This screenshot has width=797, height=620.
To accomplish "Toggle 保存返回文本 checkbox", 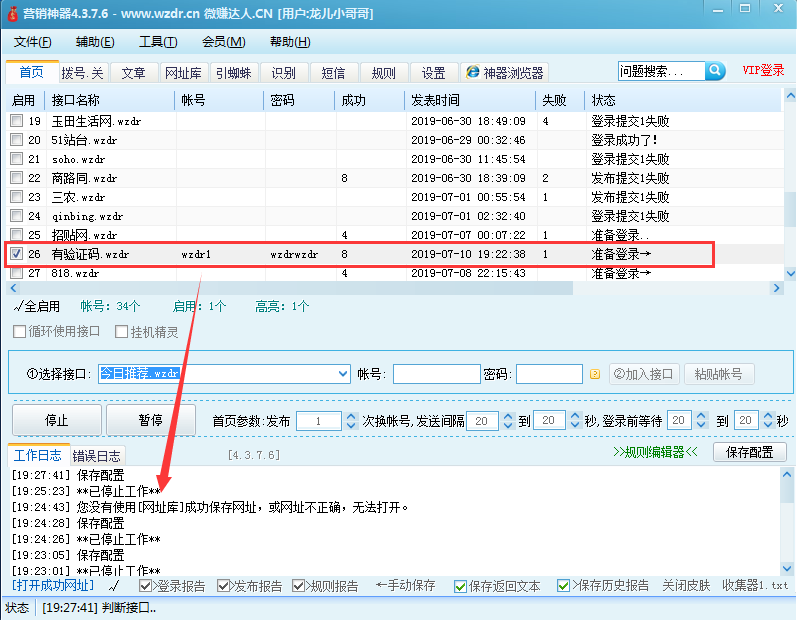I will pos(461,586).
